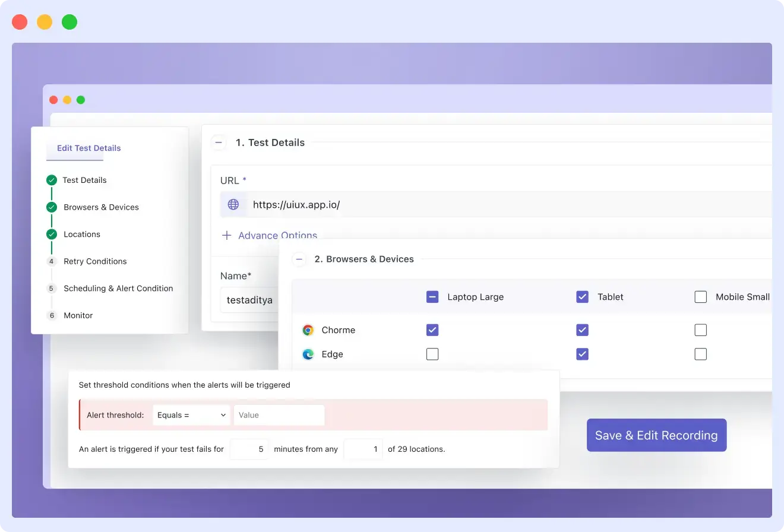Click the plus icon for Advance Options
784x532 pixels.
pos(226,235)
